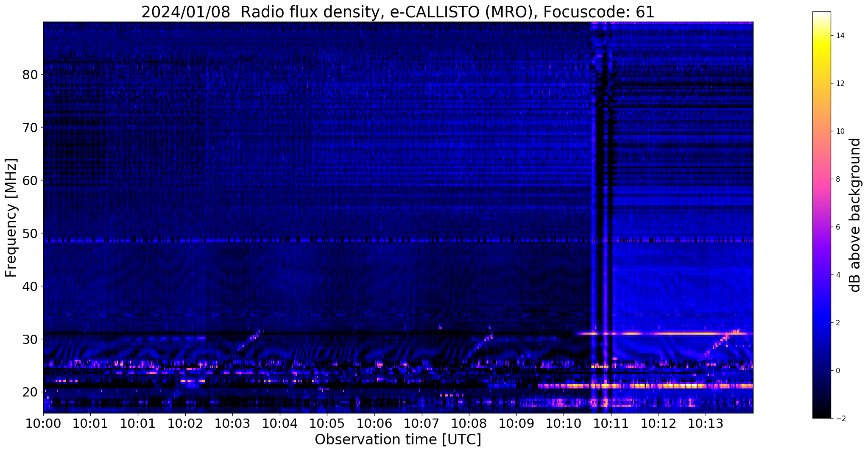Screen dimensions: 868x452
Task: Click the 70 MHz frequency tick label
Action: pyautogui.click(x=30, y=128)
